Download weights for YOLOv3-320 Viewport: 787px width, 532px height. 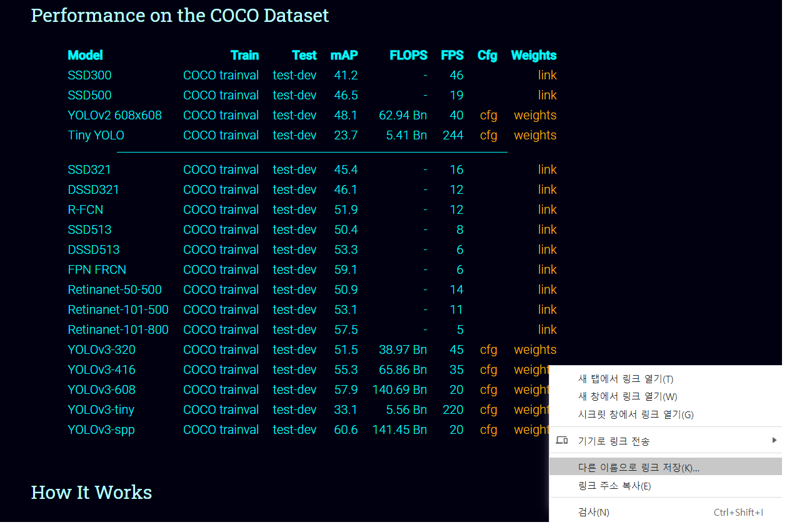pyautogui.click(x=535, y=349)
